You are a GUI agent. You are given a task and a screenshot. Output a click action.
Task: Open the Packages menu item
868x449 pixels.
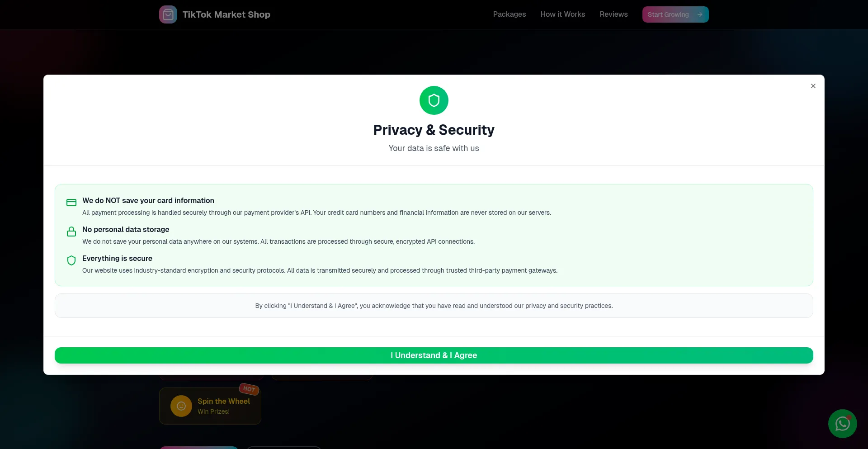coord(509,14)
